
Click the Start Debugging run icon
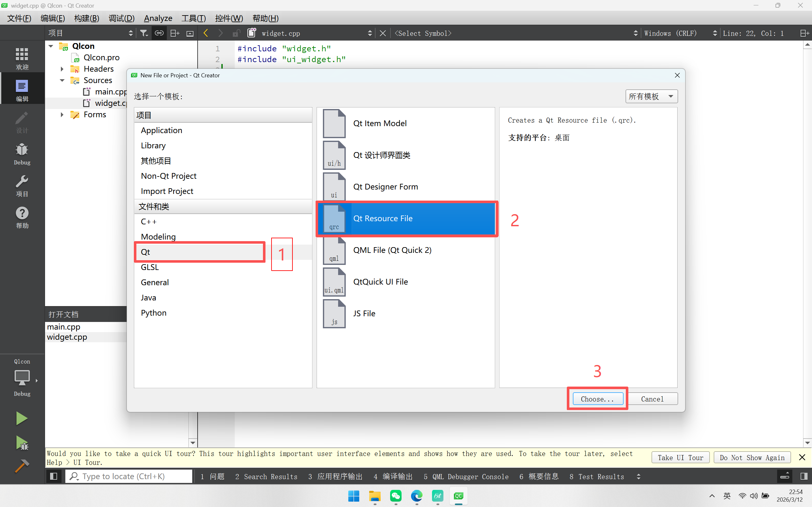pyautogui.click(x=22, y=443)
